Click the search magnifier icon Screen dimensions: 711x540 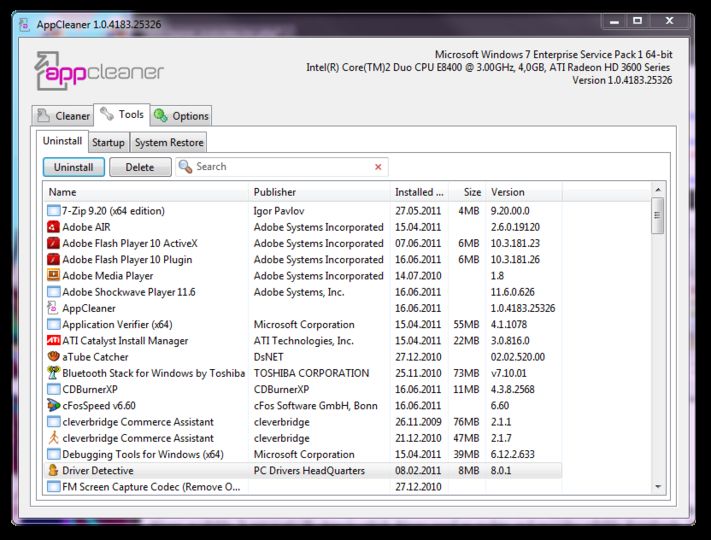point(185,167)
